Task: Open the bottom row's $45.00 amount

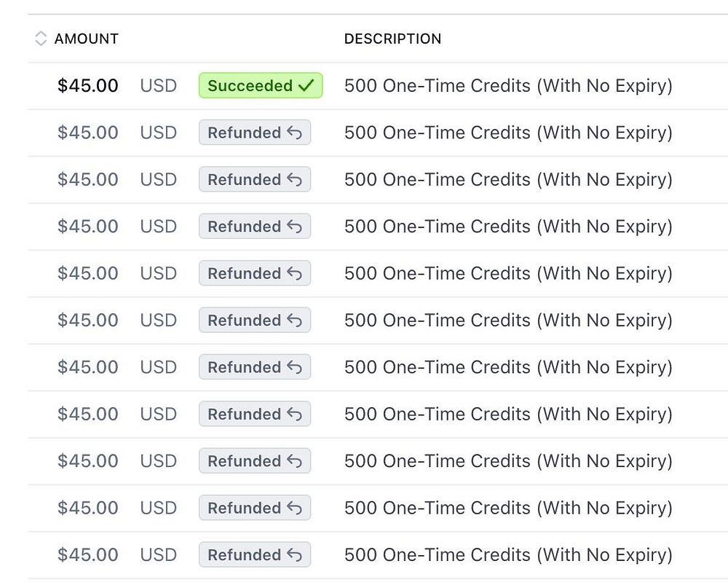Action: point(87,555)
